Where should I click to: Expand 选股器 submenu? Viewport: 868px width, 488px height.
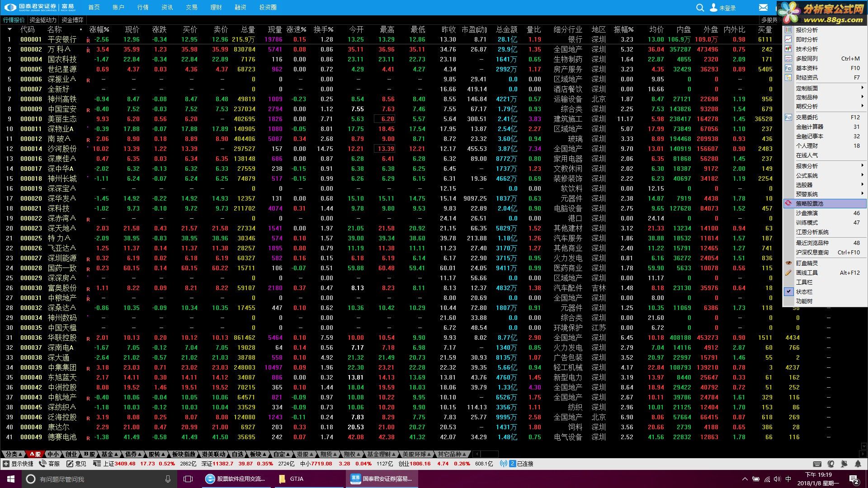[825, 185]
